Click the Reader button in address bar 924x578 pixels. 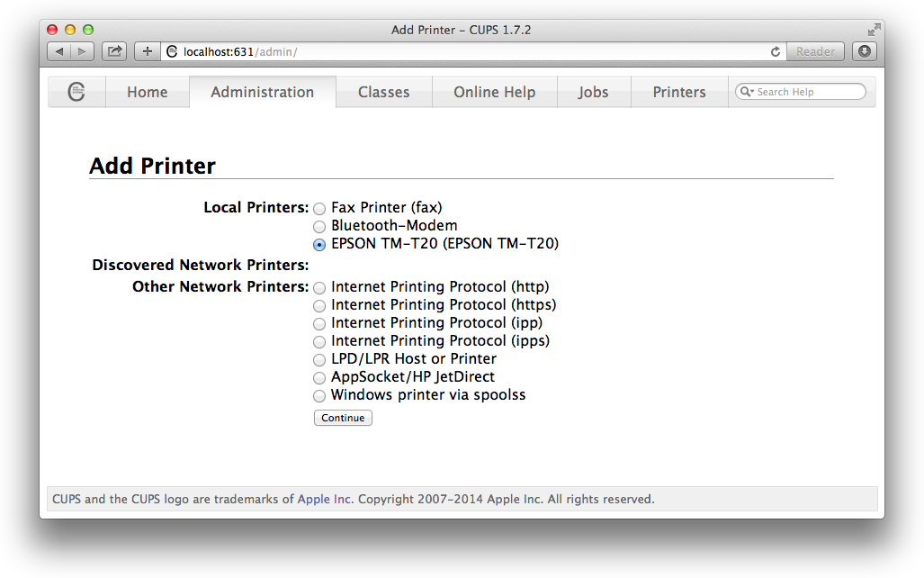815,51
